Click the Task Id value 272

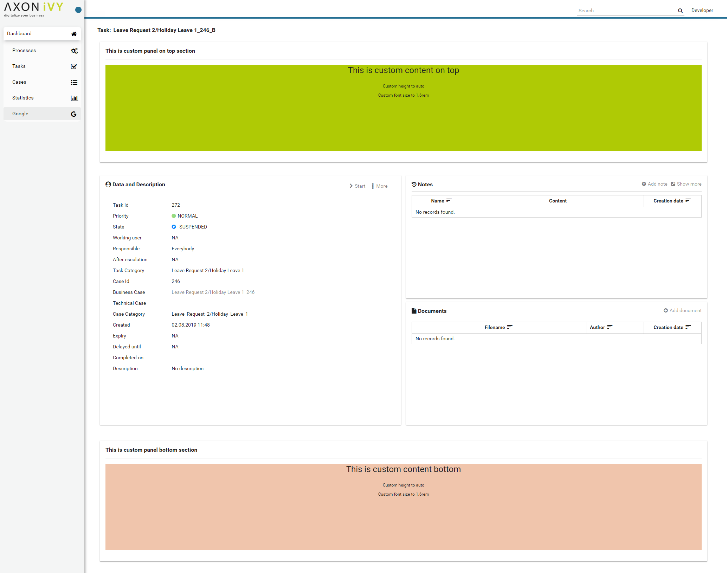point(176,205)
